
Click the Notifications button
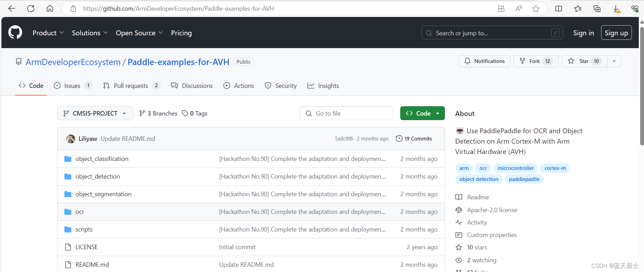point(484,61)
